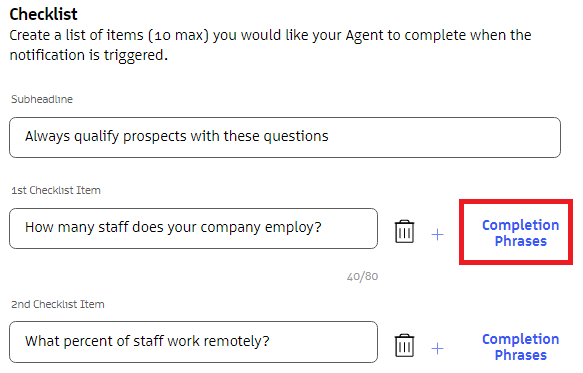
Task: Place cursor after 'questions' in the Subheadline field
Action: click(329, 136)
